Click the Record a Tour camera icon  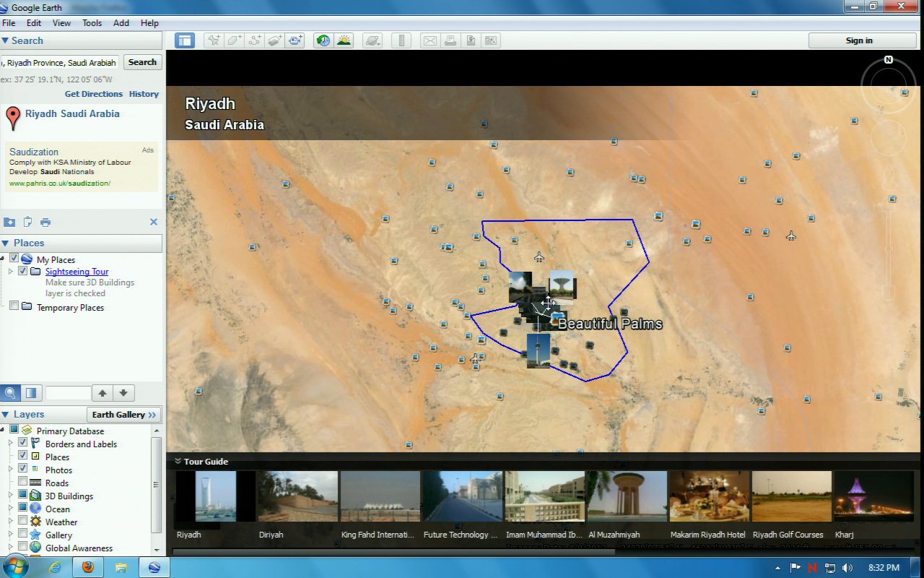coord(295,40)
